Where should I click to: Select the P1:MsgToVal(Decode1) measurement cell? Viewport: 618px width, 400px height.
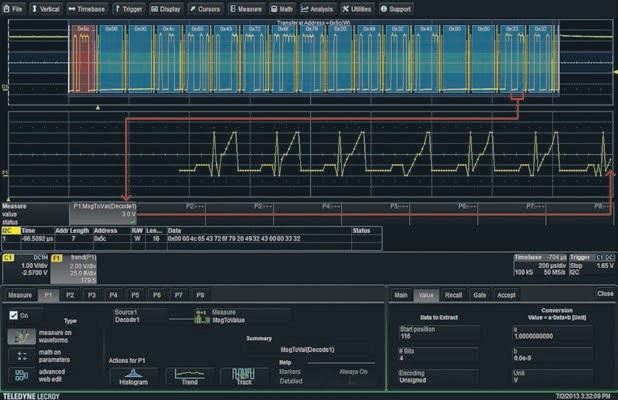click(103, 214)
